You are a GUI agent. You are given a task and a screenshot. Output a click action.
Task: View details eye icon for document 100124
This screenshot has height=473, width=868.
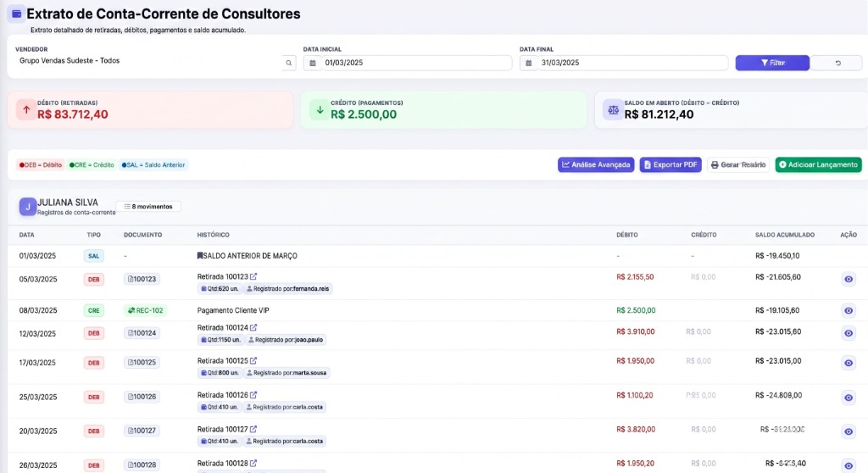coord(848,333)
